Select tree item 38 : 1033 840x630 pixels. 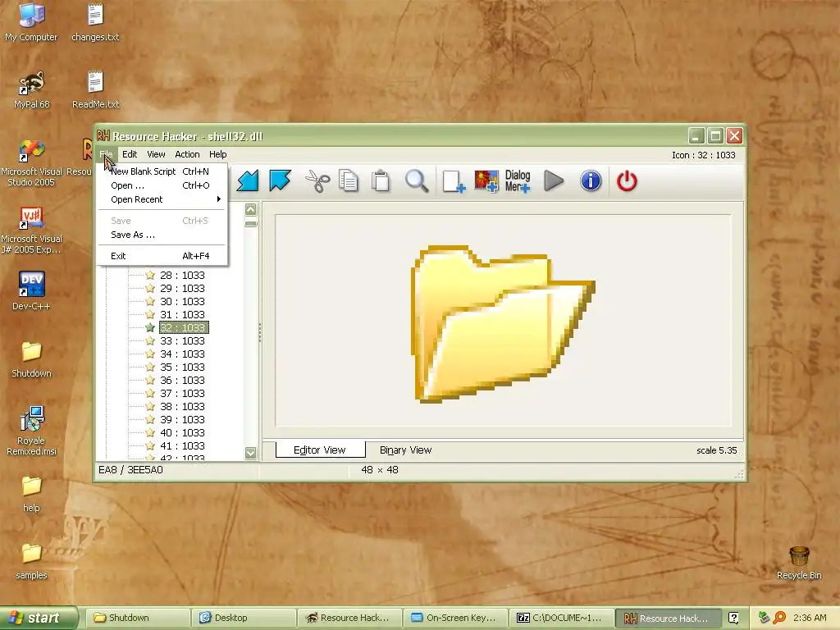point(182,407)
